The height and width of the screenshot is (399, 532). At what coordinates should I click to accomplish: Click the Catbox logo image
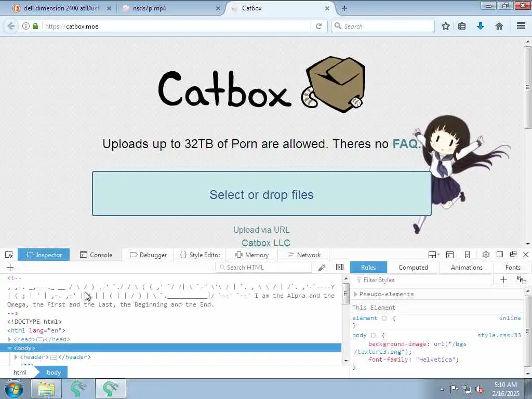261,85
